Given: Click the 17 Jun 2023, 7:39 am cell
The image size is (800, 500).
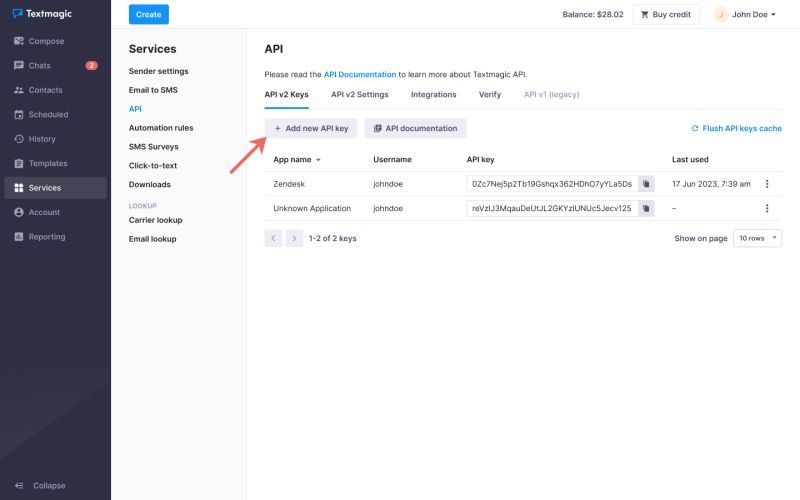Looking at the screenshot, I should [x=711, y=184].
